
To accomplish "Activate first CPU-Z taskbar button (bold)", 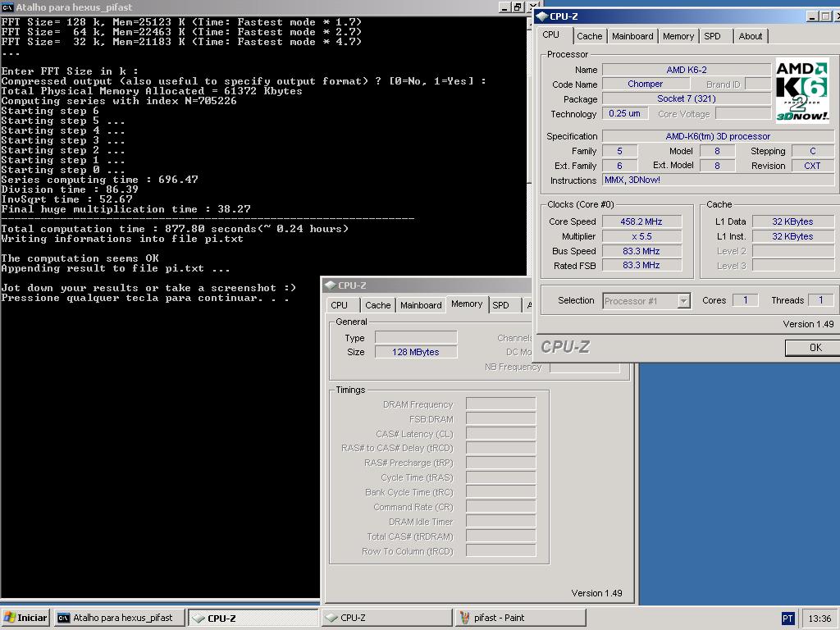I will [254, 618].
